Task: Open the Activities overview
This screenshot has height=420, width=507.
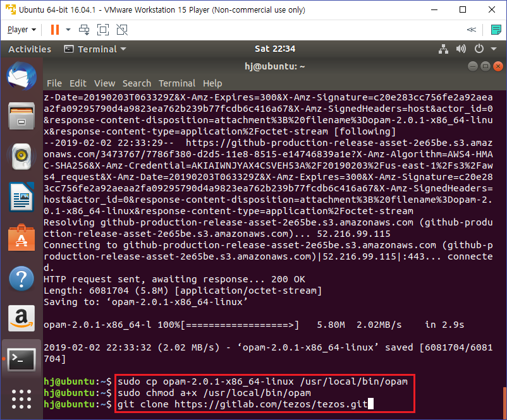Action: [x=30, y=49]
